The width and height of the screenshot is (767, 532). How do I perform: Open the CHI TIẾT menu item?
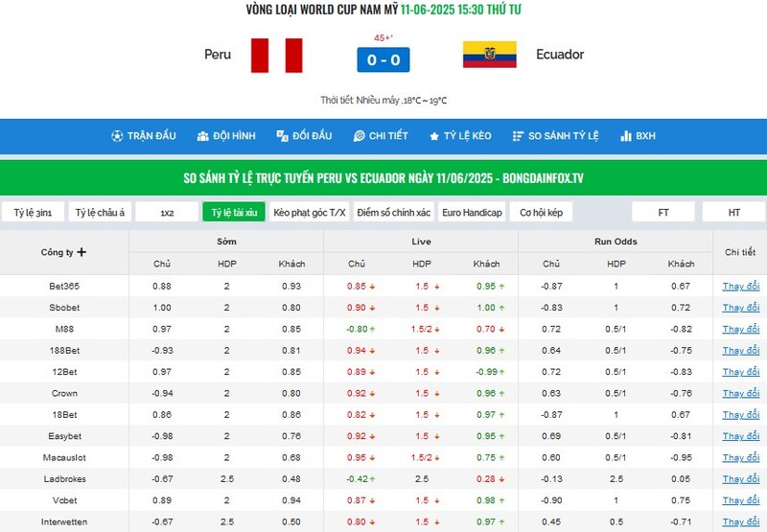tap(381, 136)
